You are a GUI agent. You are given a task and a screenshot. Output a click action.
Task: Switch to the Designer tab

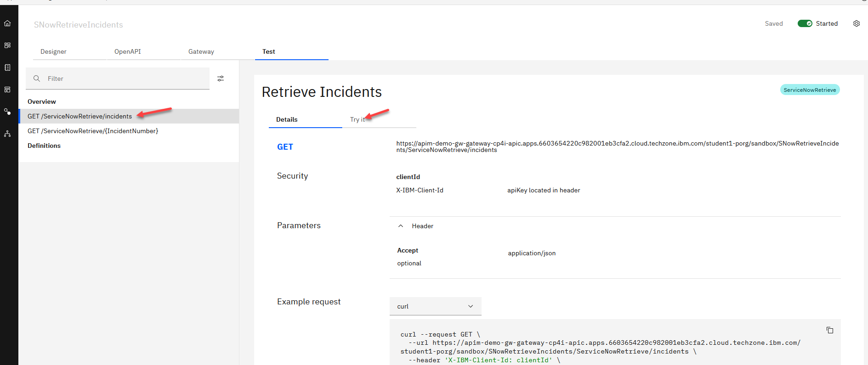pyautogui.click(x=53, y=51)
